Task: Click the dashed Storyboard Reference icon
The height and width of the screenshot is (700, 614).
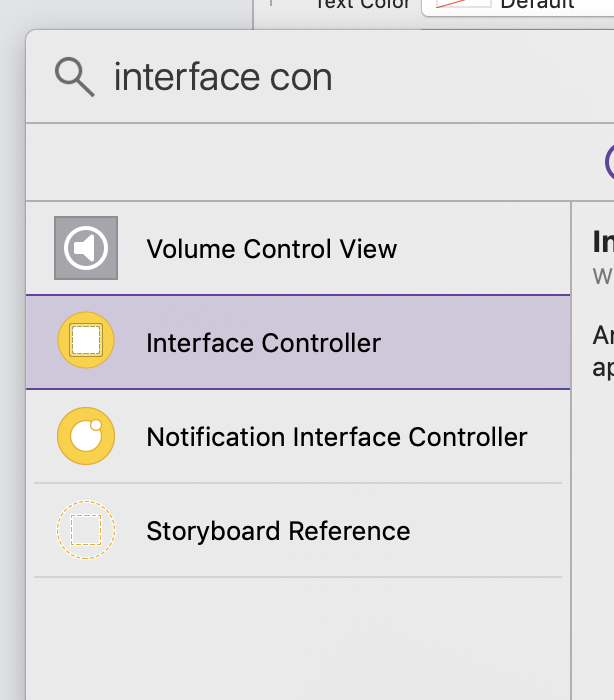Action: [86, 530]
